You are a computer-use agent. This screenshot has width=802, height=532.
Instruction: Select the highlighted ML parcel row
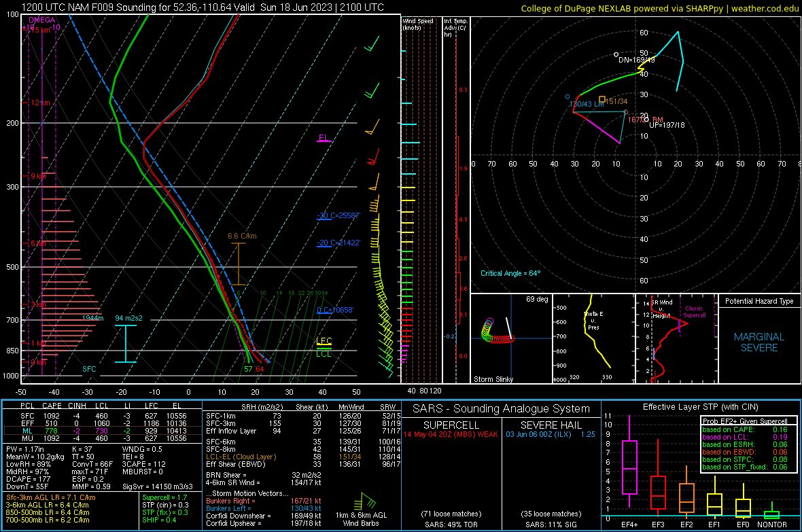[x=103, y=431]
